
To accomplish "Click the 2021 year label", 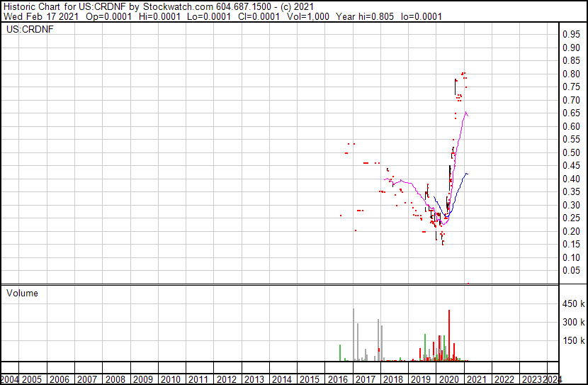I will click(x=477, y=379).
